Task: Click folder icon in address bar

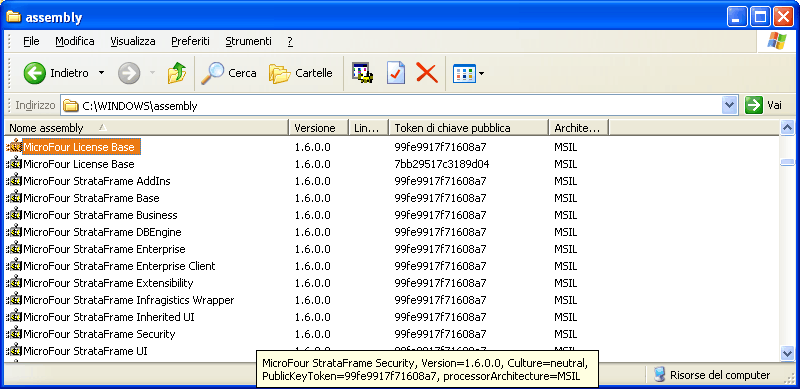Action: point(71,106)
